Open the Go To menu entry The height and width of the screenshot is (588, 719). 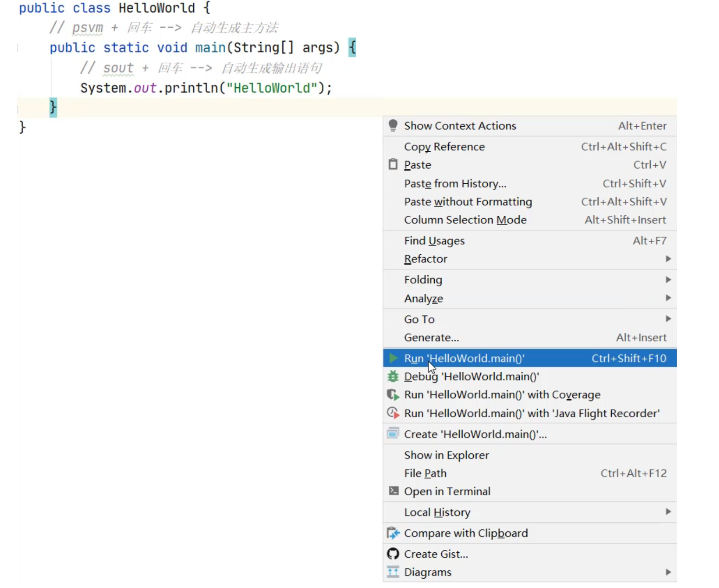(529, 319)
